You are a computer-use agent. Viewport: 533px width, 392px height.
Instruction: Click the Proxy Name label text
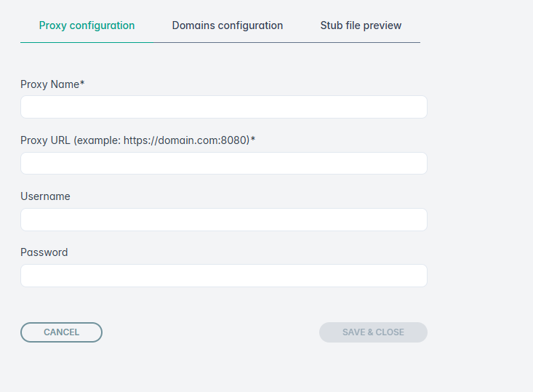click(x=49, y=84)
